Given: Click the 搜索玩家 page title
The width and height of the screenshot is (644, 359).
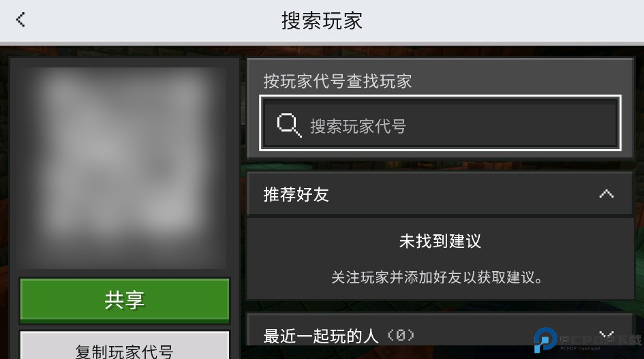Looking at the screenshot, I should point(322,20).
